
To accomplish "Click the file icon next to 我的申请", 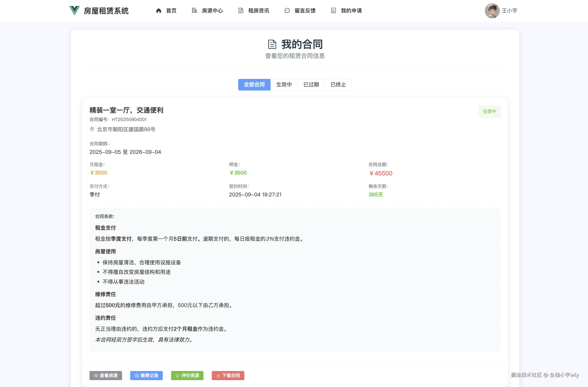I will [x=333, y=11].
